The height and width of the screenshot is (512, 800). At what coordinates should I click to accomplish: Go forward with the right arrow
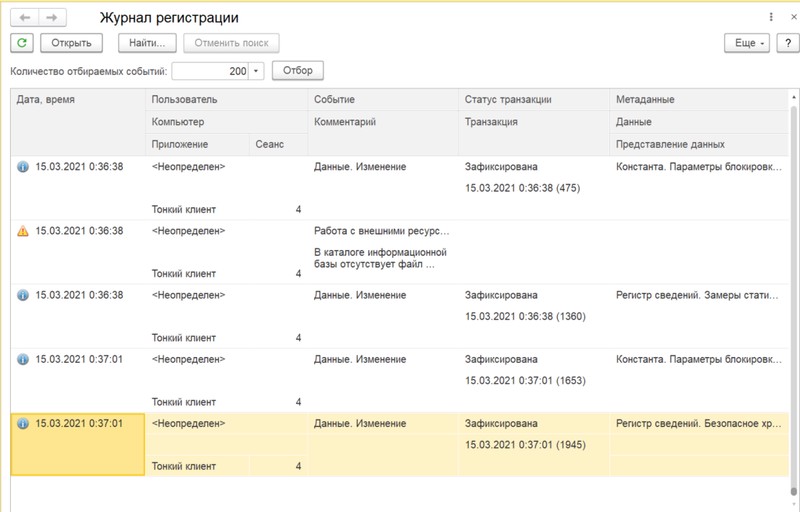pos(52,18)
